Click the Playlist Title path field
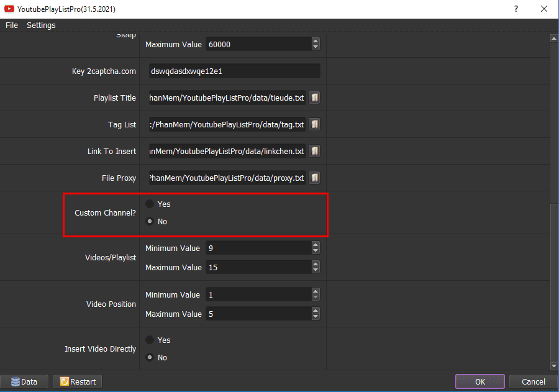 pyautogui.click(x=227, y=98)
